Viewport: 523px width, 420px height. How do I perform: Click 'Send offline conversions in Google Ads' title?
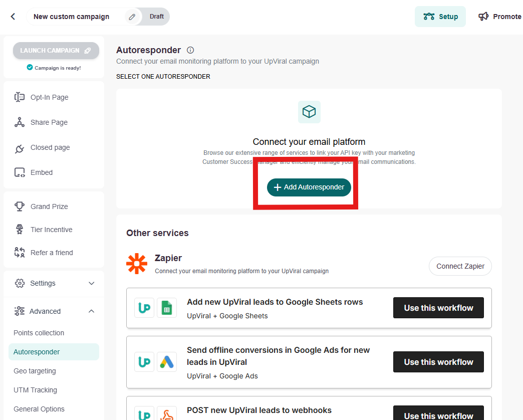click(278, 356)
